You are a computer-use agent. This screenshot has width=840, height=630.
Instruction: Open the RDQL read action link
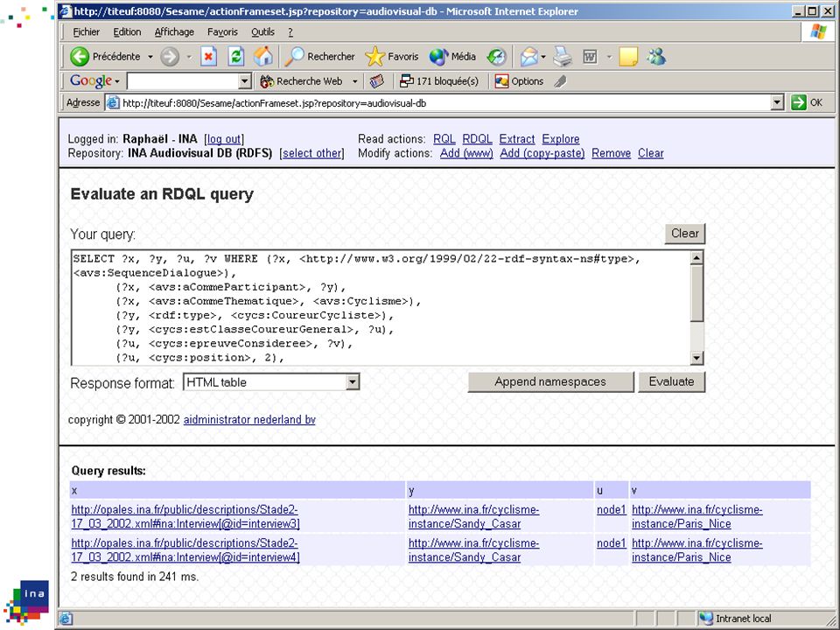pyautogui.click(x=477, y=139)
